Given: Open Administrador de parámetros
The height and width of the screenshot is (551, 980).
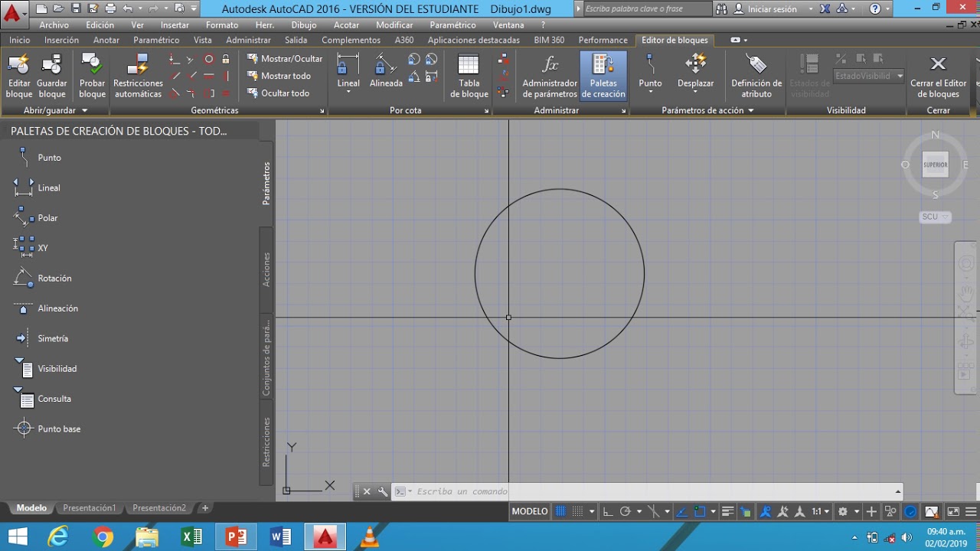Looking at the screenshot, I should (x=550, y=77).
